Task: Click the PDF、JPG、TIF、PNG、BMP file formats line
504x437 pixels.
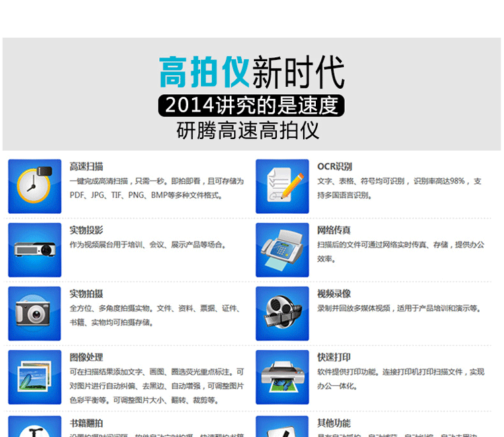Action: [146, 195]
